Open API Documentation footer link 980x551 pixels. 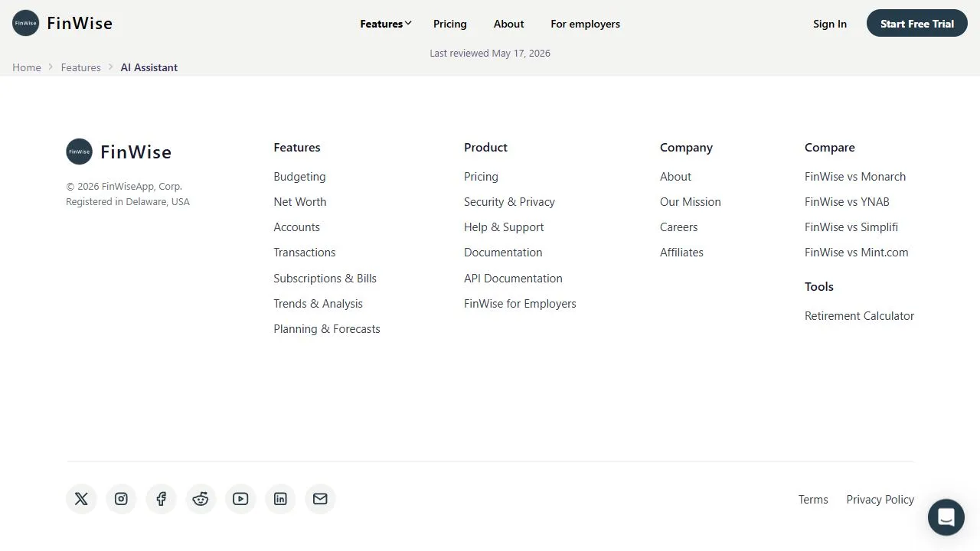click(x=513, y=279)
